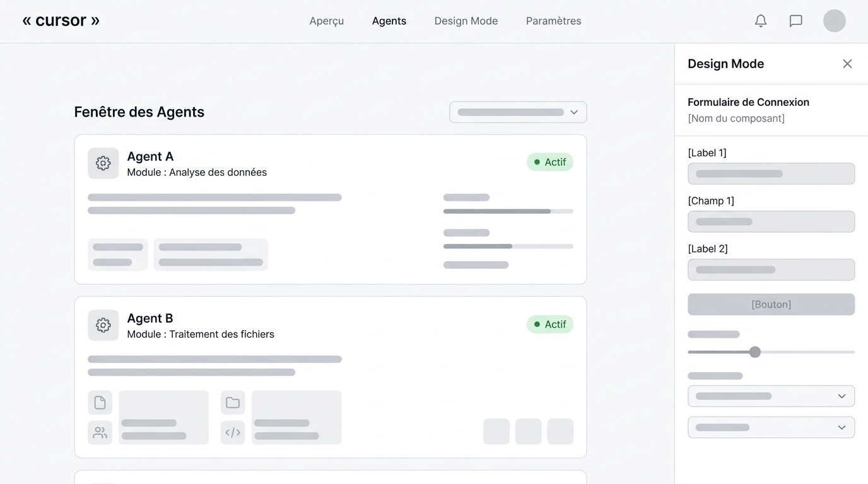868x484 pixels.
Task: Click the Agent B title
Action: click(x=150, y=318)
